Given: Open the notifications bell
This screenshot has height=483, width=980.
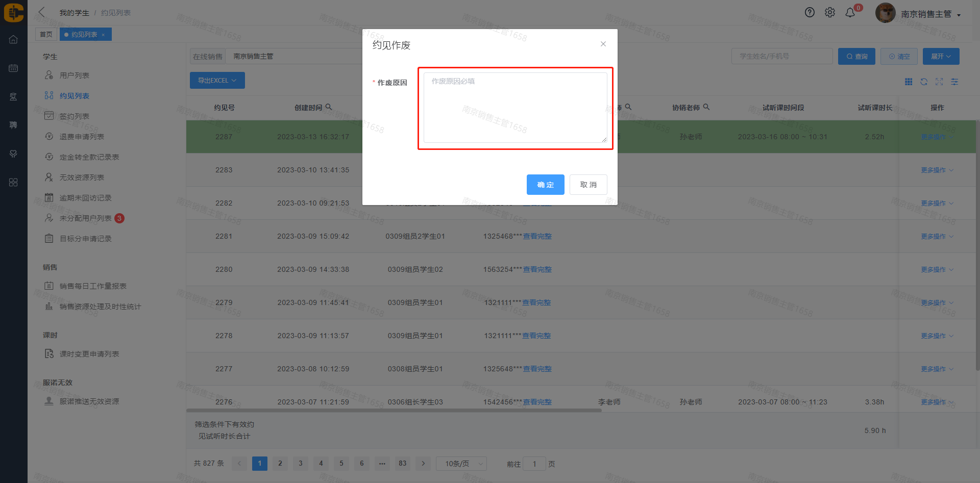Looking at the screenshot, I should (850, 13).
